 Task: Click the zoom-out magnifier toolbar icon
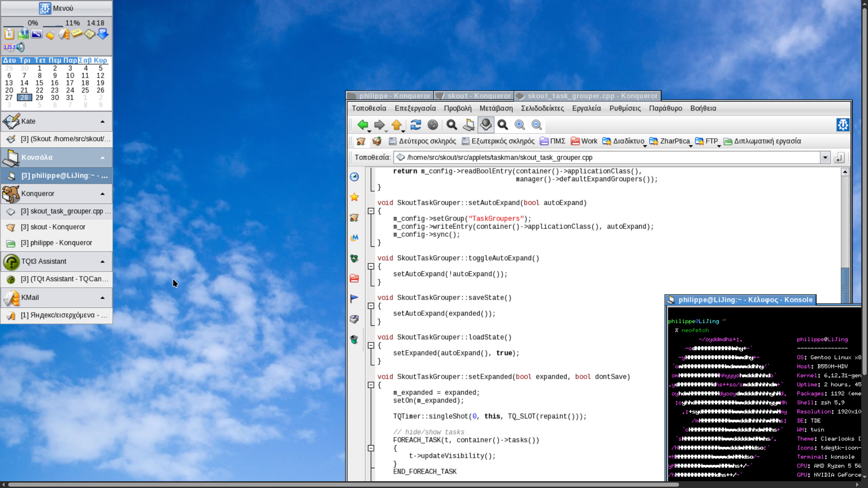click(x=537, y=125)
